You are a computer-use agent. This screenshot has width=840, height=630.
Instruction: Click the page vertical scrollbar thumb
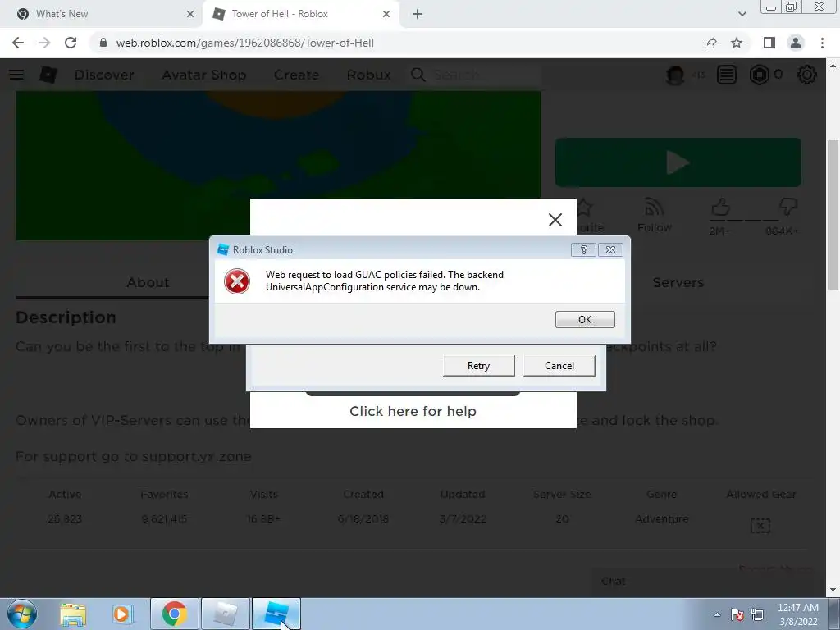pyautogui.click(x=833, y=215)
